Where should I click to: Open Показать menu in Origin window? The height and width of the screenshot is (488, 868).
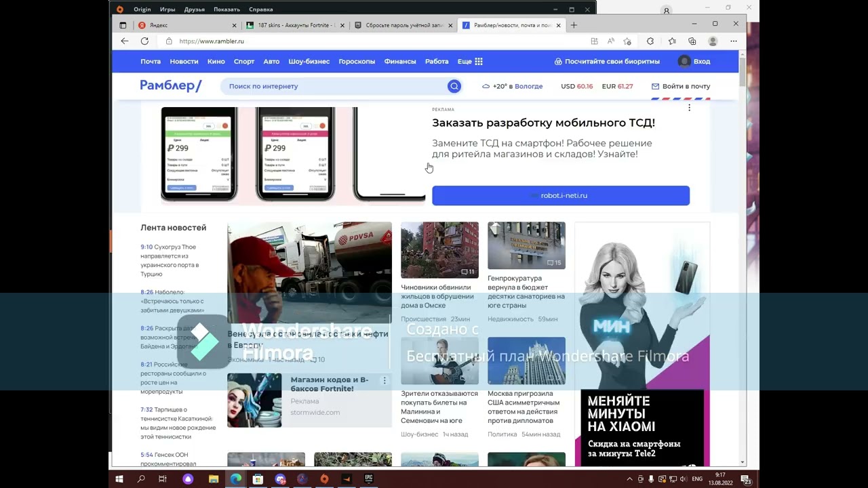pyautogui.click(x=226, y=9)
